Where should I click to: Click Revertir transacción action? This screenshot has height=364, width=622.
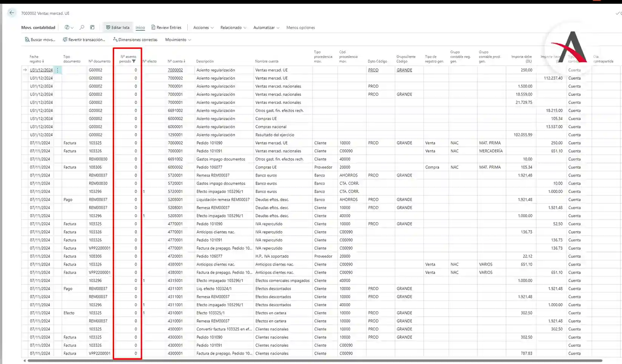pos(84,40)
